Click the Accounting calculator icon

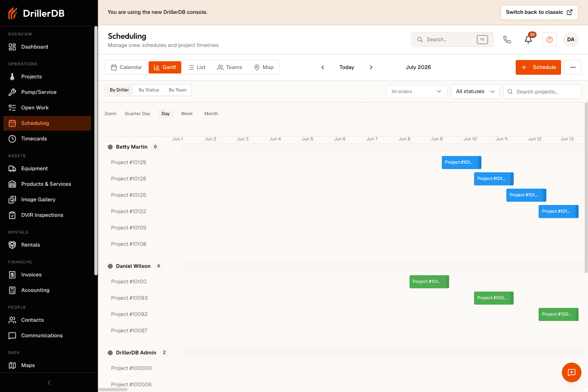point(12,290)
